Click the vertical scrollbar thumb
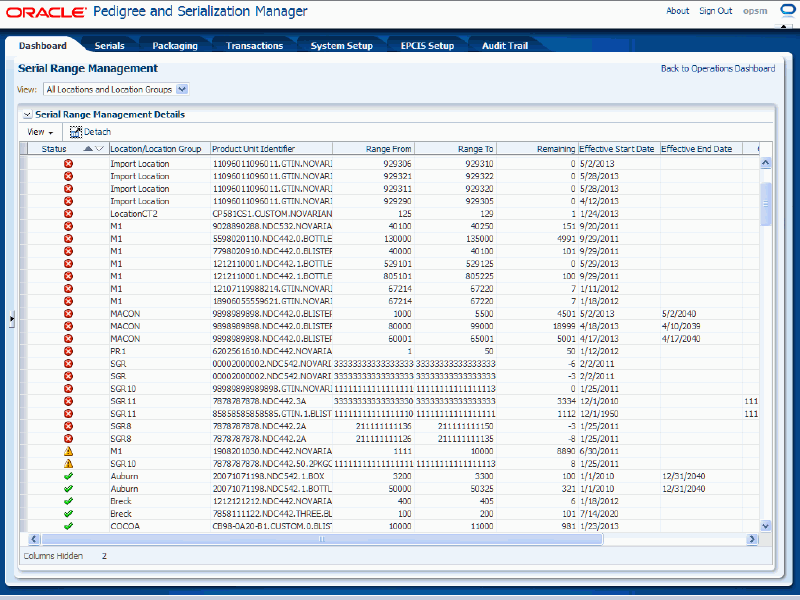800x600 pixels. tap(765, 204)
